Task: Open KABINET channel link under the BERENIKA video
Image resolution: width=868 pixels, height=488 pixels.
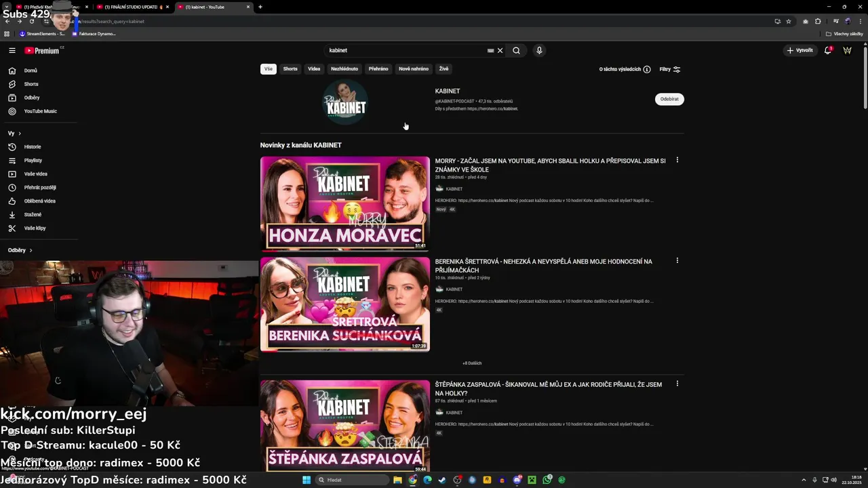Action: point(454,289)
